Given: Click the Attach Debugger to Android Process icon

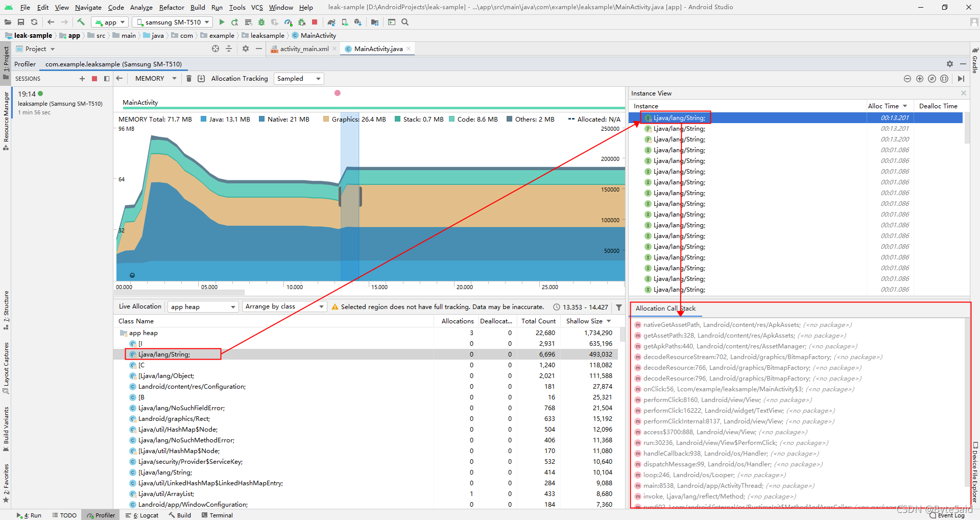Looking at the screenshot, I should [301, 22].
